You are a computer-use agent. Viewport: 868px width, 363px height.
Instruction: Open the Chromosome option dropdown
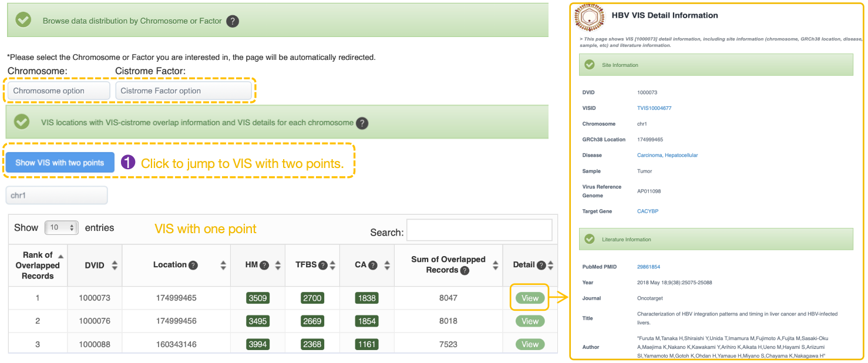tap(59, 91)
